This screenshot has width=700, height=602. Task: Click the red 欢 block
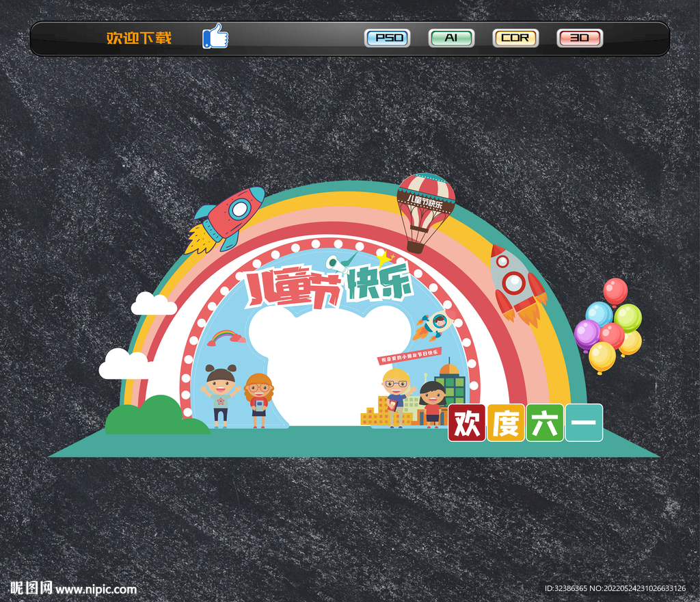(x=466, y=423)
